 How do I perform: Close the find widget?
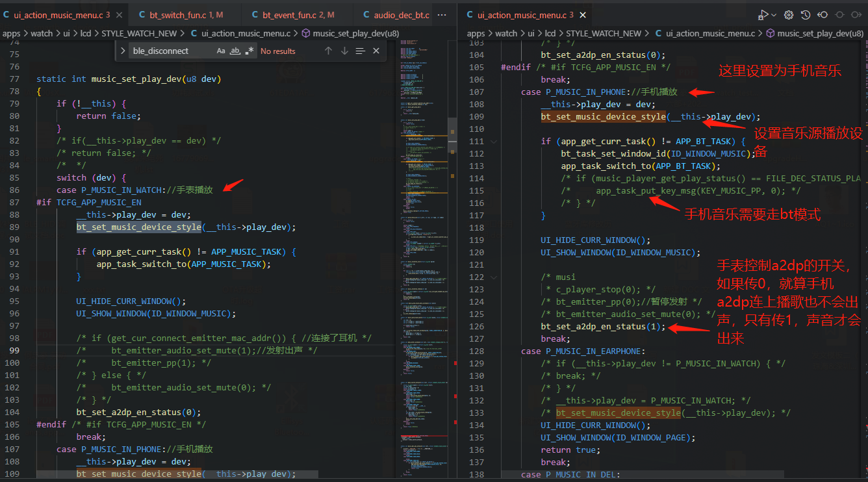tap(376, 51)
